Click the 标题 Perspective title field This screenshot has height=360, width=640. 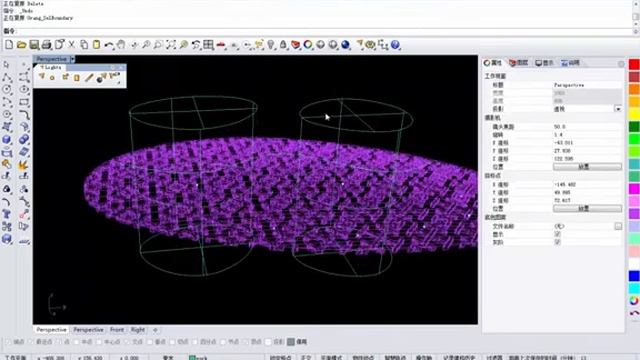pyautogui.click(x=587, y=85)
